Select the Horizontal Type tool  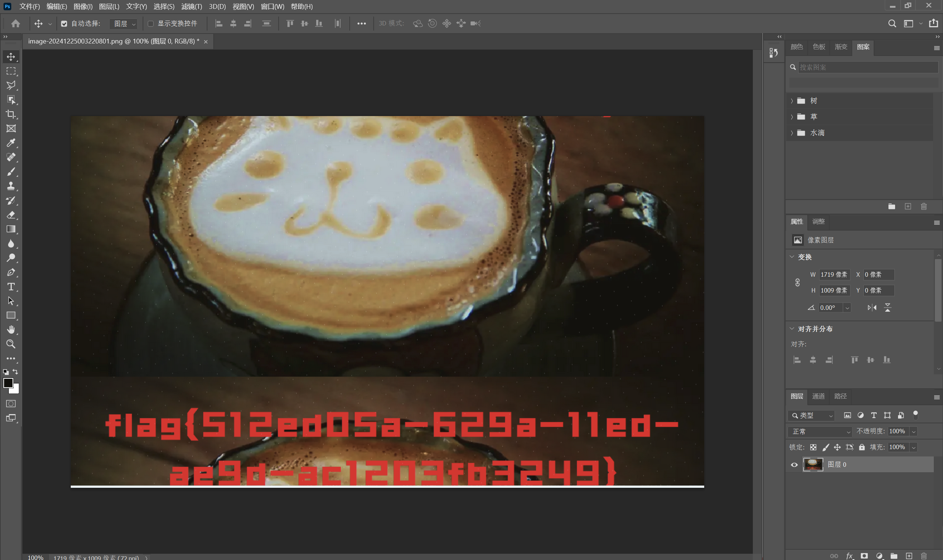tap(11, 287)
